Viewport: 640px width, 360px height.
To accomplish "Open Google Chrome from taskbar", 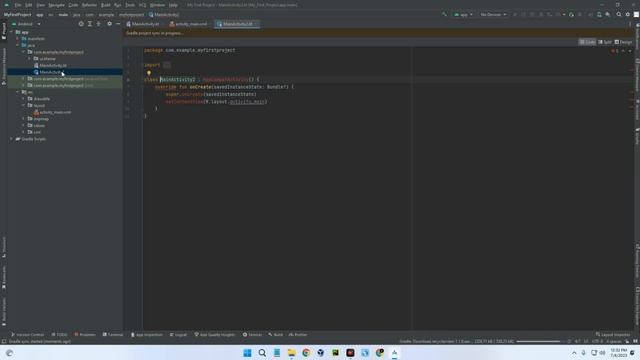I will [306, 353].
